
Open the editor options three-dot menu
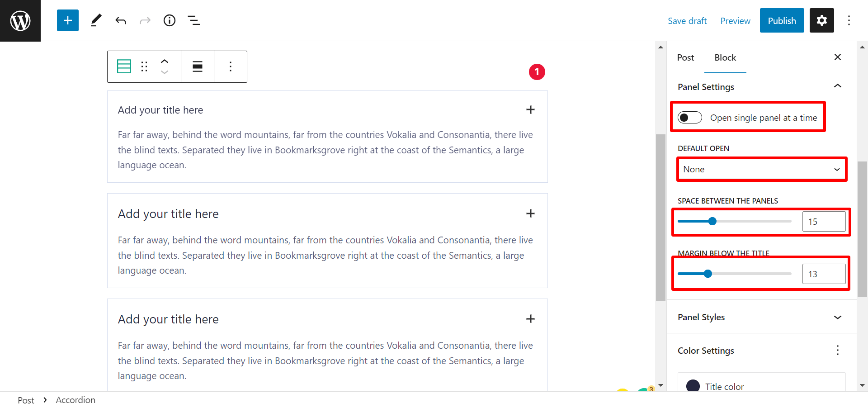849,20
